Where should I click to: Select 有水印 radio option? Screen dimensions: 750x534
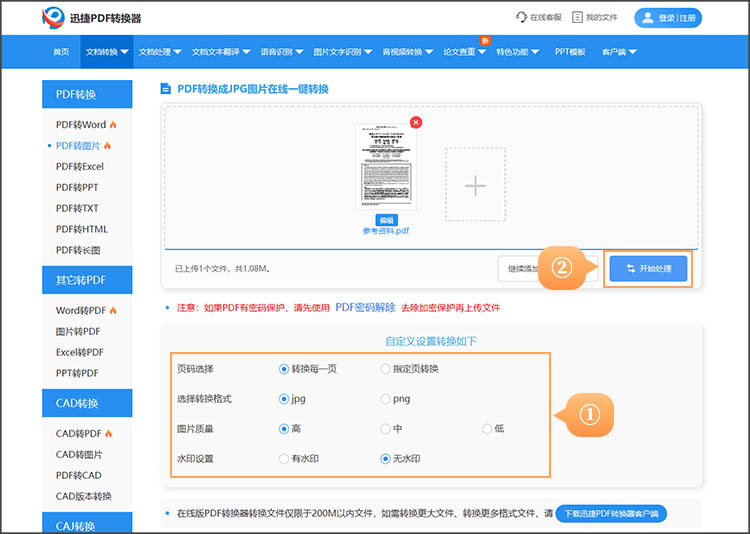point(284,459)
